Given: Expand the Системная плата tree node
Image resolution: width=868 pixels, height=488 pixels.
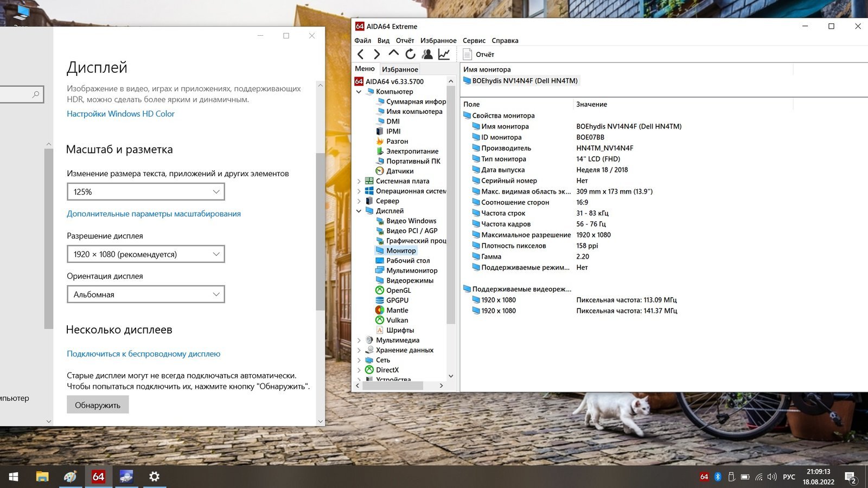Looking at the screenshot, I should [359, 181].
